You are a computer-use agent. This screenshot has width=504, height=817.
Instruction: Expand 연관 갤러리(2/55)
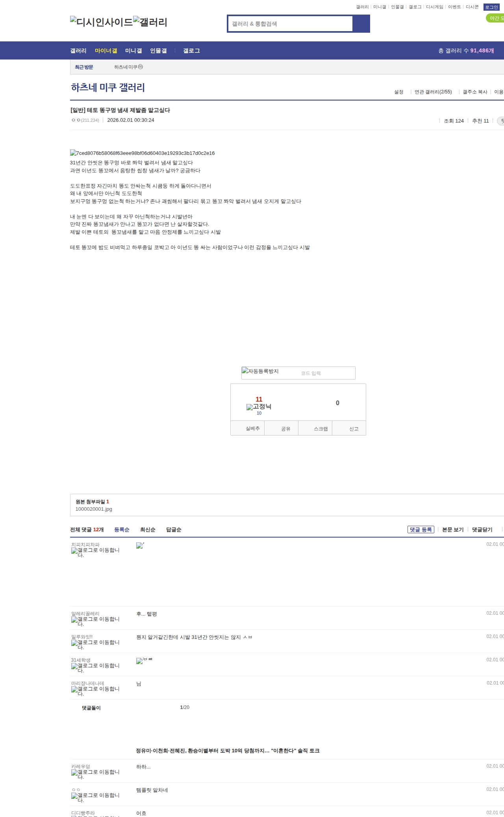(433, 92)
